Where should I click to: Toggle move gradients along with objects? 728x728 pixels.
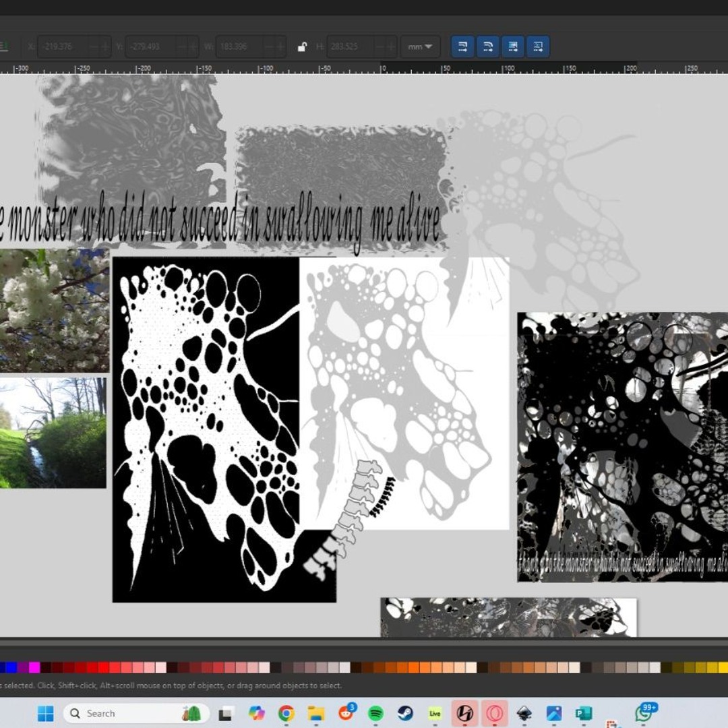point(513,47)
